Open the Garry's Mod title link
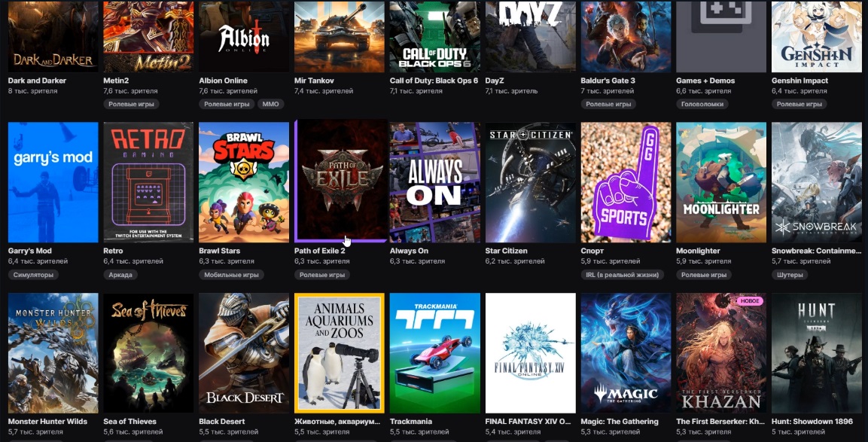Image resolution: width=868 pixels, height=442 pixels. (30, 251)
